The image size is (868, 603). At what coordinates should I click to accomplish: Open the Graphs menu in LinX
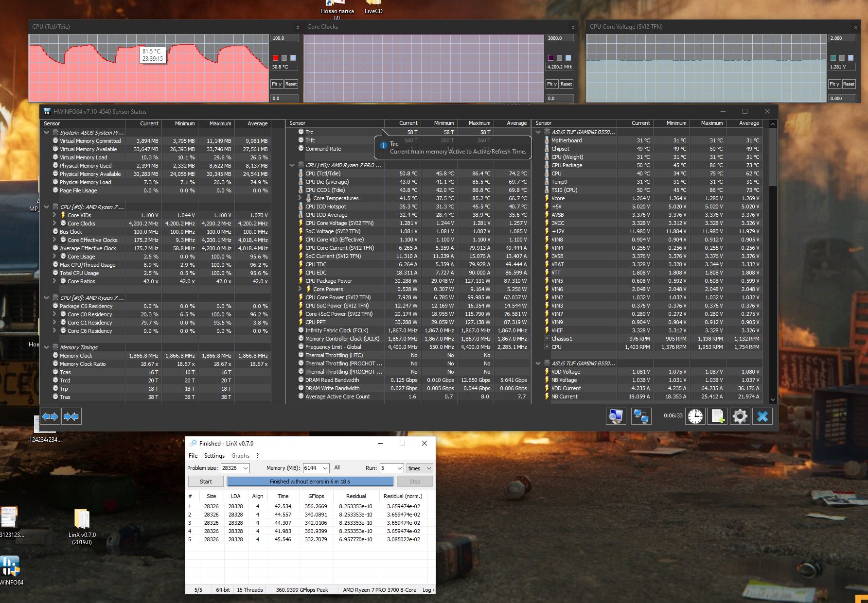(240, 455)
